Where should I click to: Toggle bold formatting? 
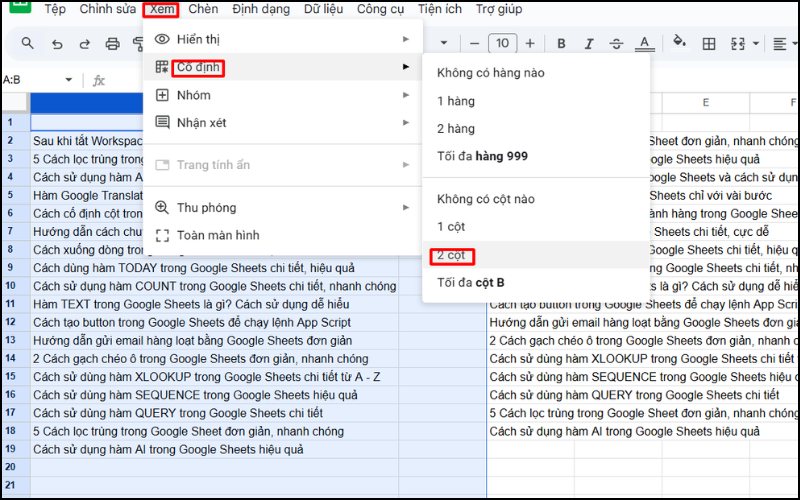(561, 44)
